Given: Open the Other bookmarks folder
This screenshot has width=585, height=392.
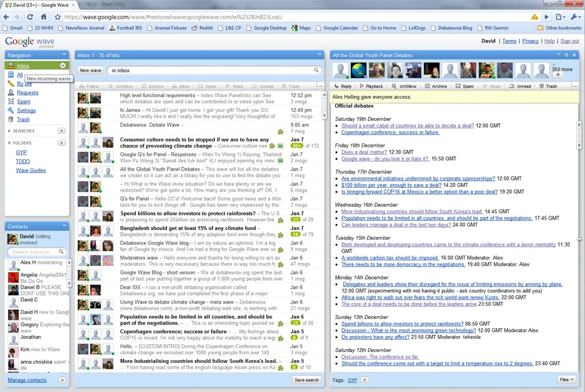Looking at the screenshot, I should pyautogui.click(x=559, y=28).
